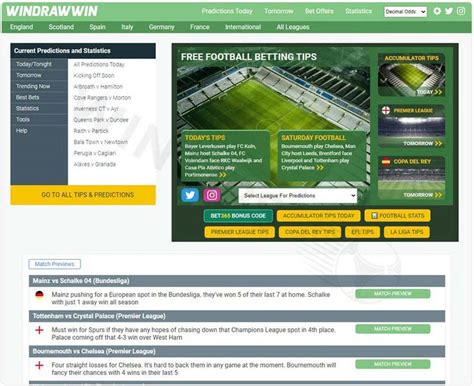Open Match Preview for Mainz vs Schalke

tap(393, 294)
